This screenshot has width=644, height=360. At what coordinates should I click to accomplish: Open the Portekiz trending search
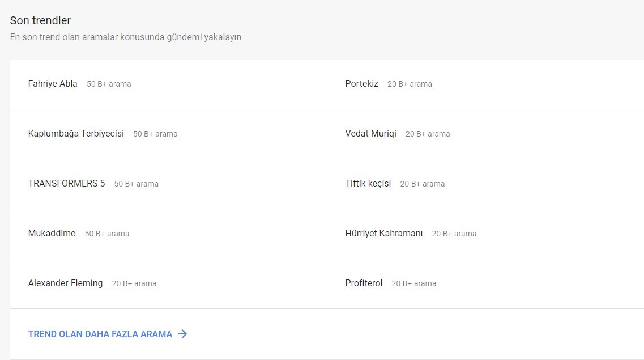(361, 83)
